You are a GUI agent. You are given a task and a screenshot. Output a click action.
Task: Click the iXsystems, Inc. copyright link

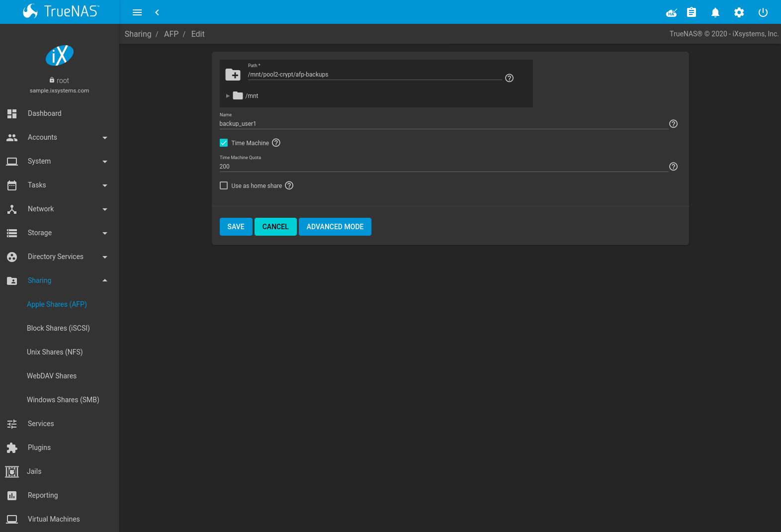point(756,34)
